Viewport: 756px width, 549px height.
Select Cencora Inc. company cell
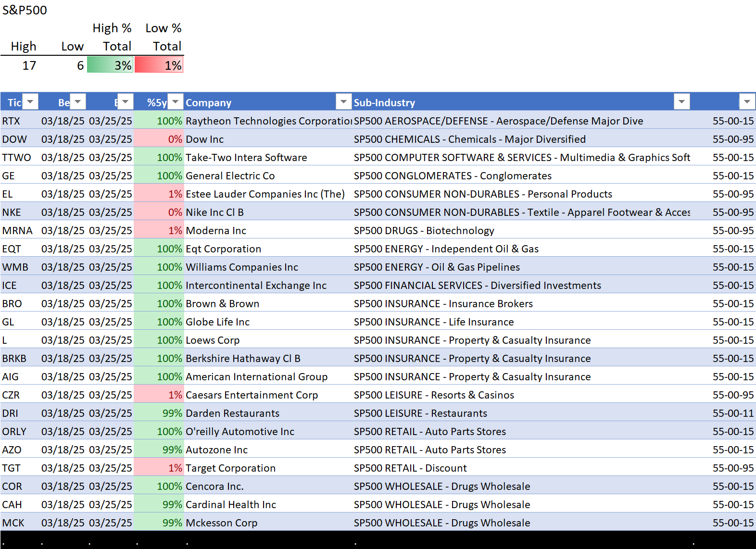click(x=268, y=486)
